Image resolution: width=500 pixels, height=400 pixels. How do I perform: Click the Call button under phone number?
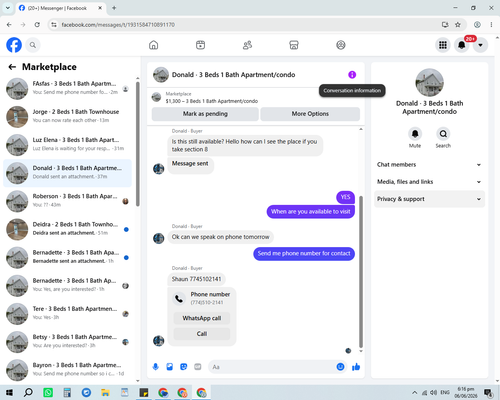pyautogui.click(x=202, y=334)
